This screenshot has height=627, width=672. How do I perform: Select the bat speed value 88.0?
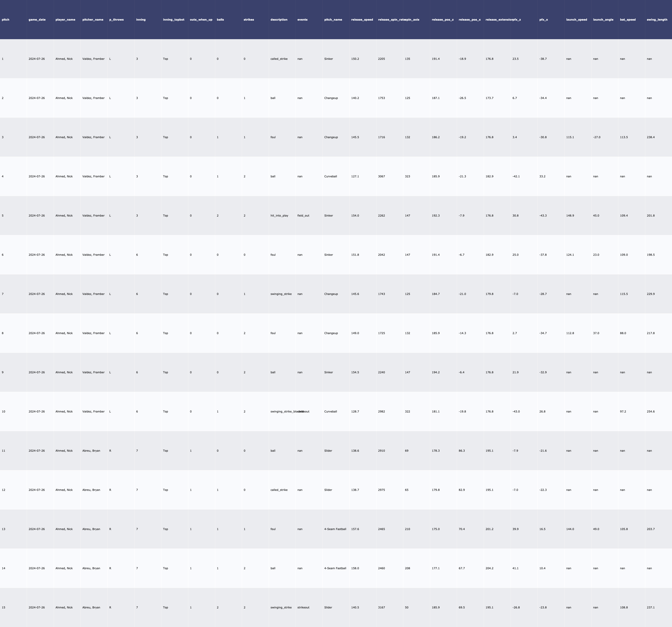pyautogui.click(x=623, y=333)
